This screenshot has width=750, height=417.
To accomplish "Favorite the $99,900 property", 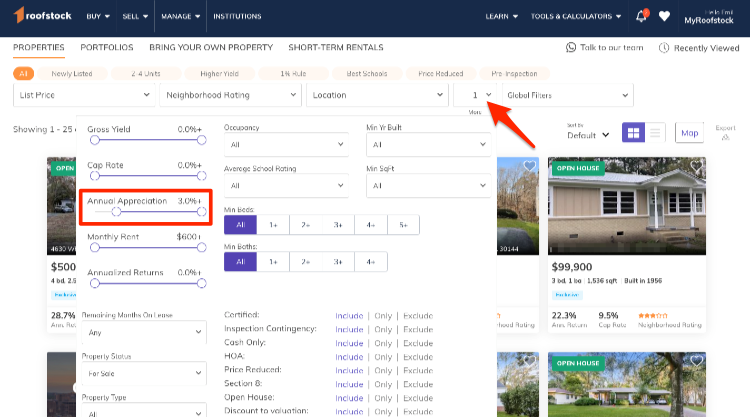I will point(696,166).
